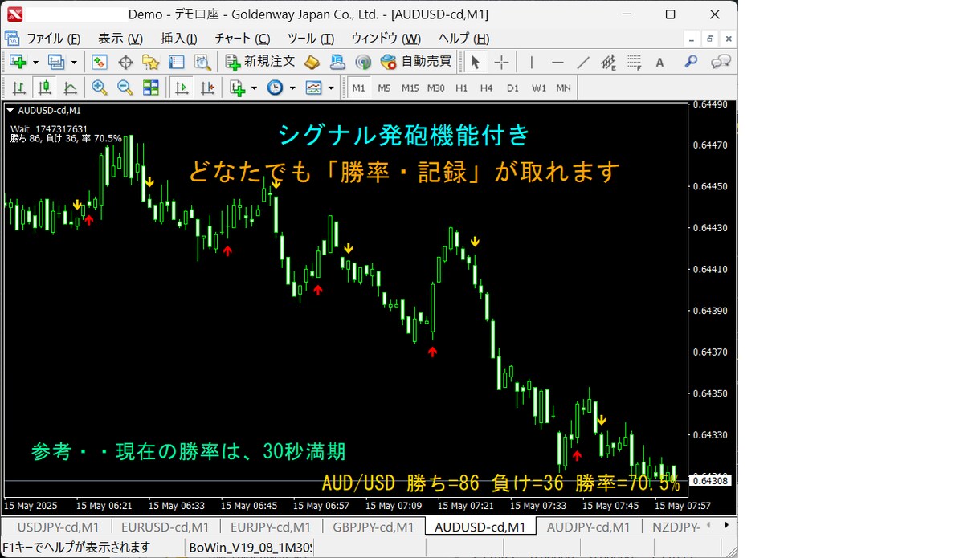Toggle the crosshair cursor mode
This screenshot has width=980, height=558.
click(x=501, y=62)
